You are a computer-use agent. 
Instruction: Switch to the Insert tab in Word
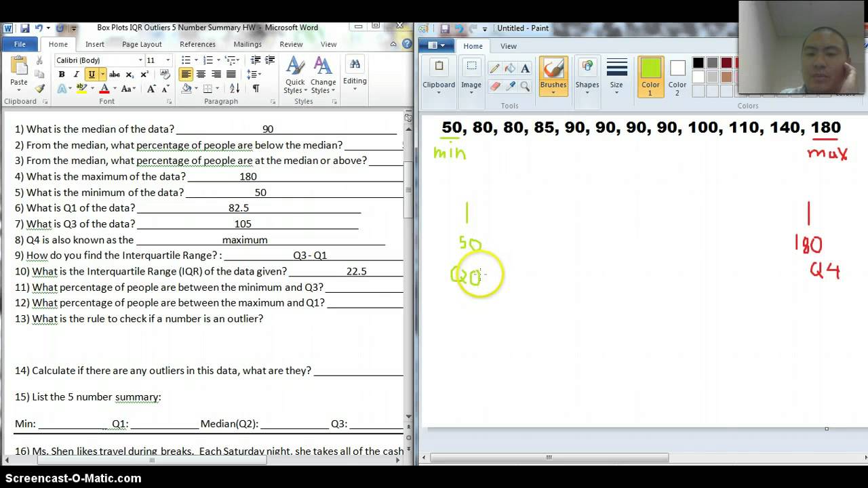point(95,44)
